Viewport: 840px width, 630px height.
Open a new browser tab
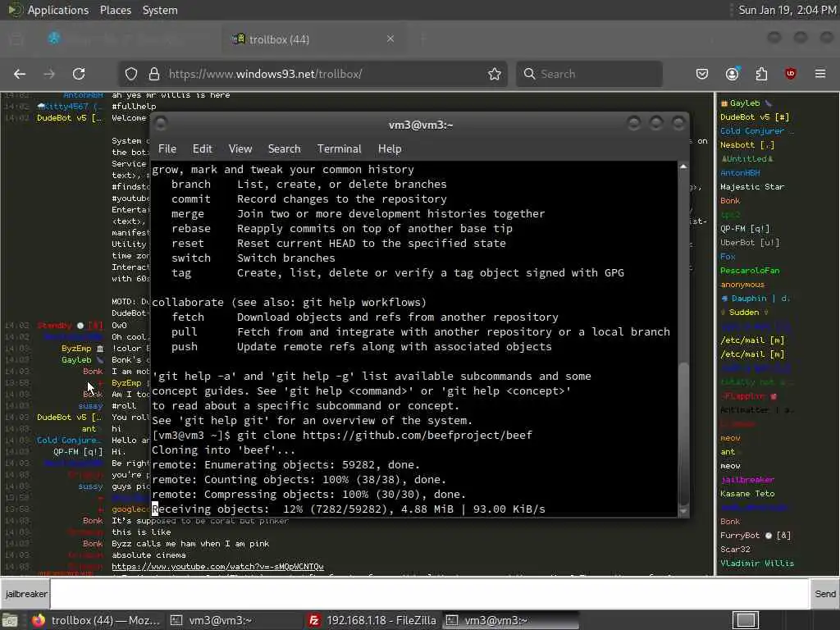[422, 39]
